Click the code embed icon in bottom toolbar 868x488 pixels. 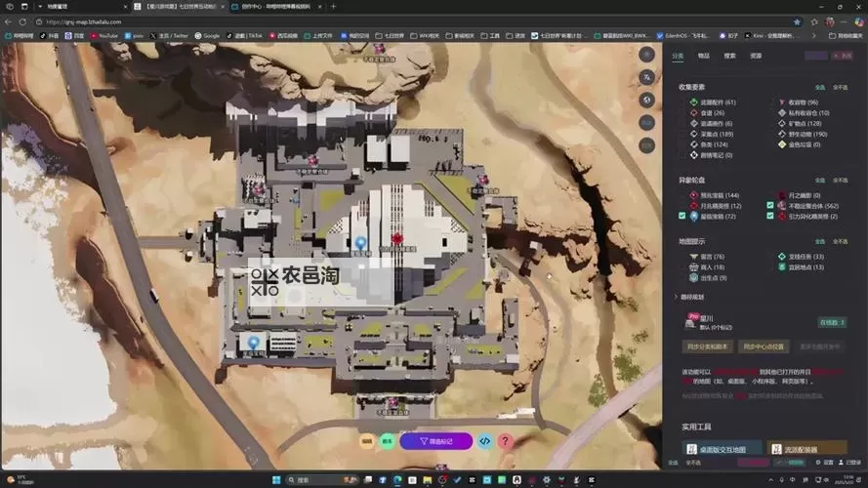[x=484, y=441]
